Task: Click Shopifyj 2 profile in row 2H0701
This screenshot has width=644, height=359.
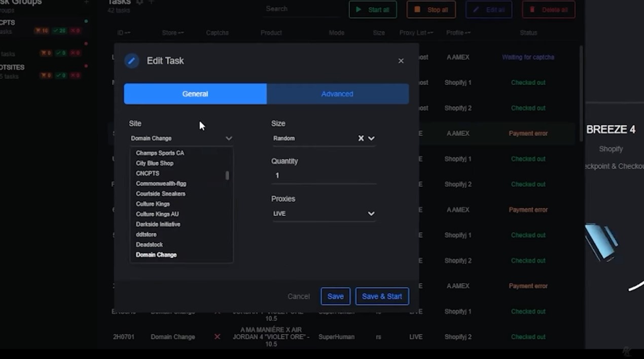Action: [x=458, y=337]
